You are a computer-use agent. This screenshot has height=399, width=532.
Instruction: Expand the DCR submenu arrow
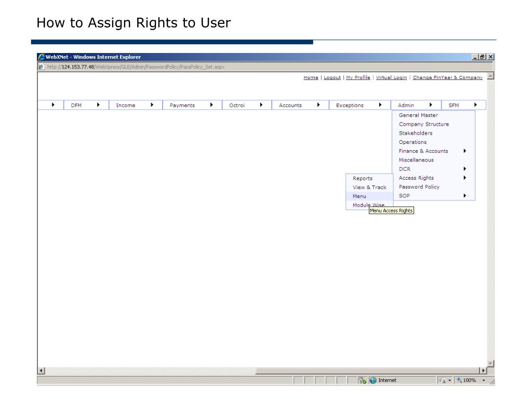(464, 169)
